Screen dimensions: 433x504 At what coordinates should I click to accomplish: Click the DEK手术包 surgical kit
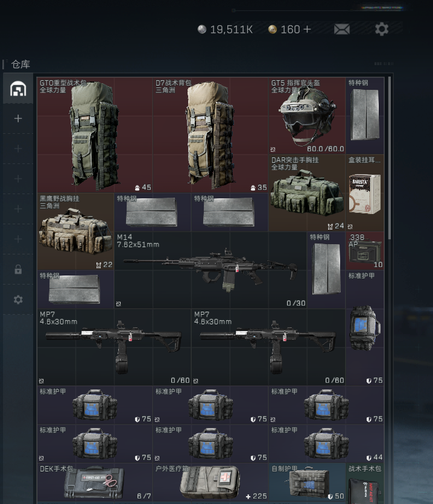coord(95,482)
